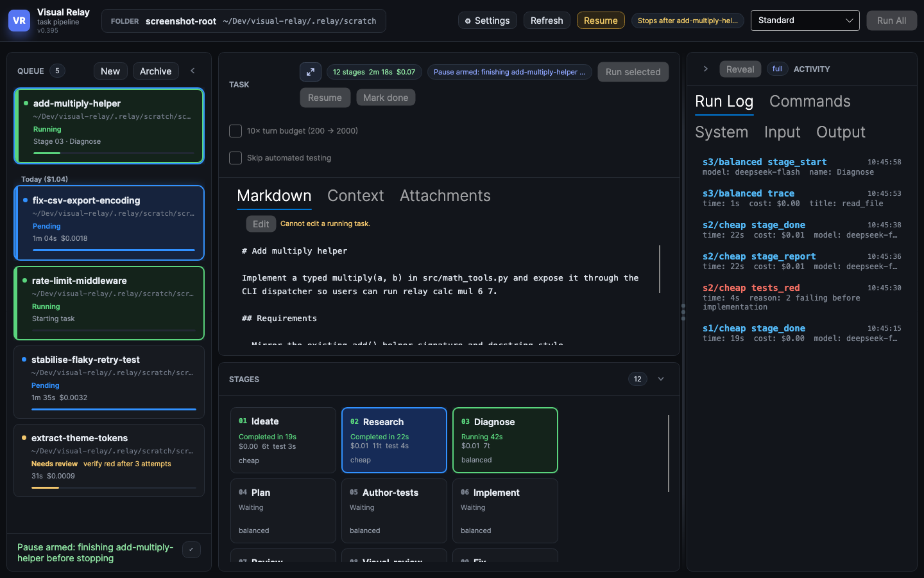Open the Commands tab
The height and width of the screenshot is (578, 924).
click(x=810, y=101)
